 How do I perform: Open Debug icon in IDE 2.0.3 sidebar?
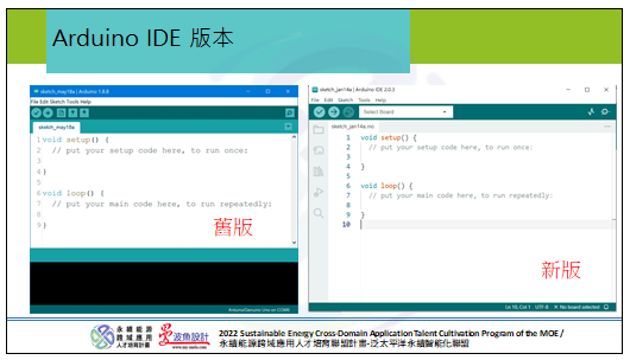[x=319, y=192]
